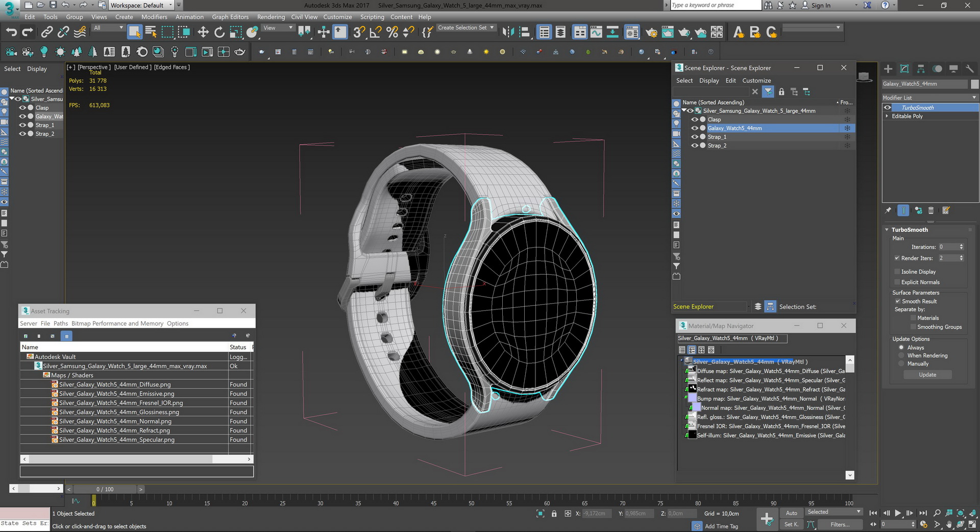Open the selection filter All dropdown

pyautogui.click(x=108, y=28)
